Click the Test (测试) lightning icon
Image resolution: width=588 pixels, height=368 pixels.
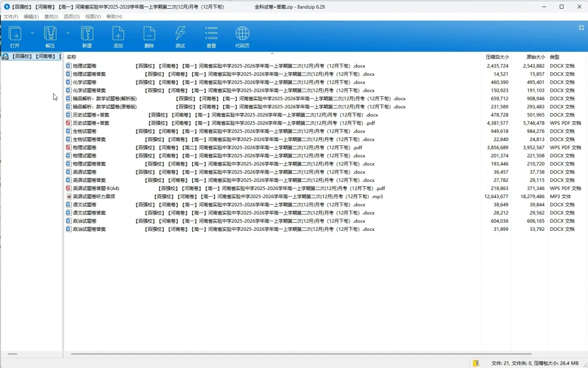[x=180, y=37]
